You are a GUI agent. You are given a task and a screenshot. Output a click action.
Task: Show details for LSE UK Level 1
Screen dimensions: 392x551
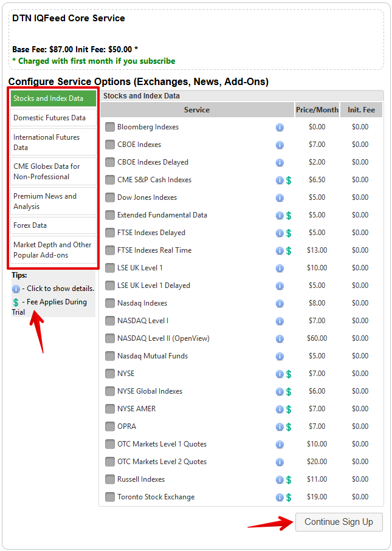(280, 268)
